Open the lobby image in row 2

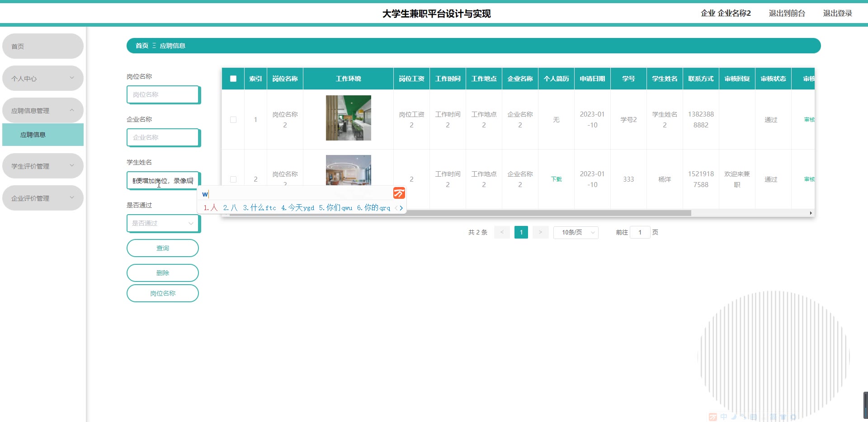348,170
